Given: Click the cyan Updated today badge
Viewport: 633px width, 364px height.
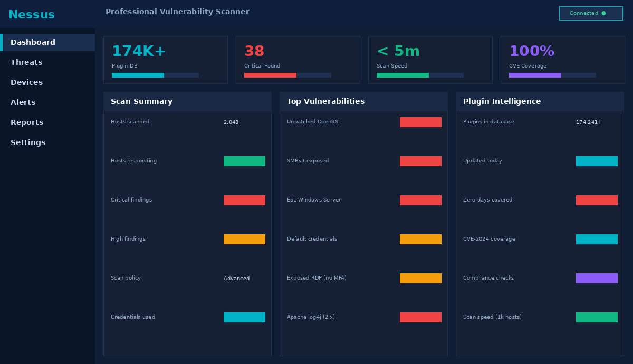Looking at the screenshot, I should [597, 161].
